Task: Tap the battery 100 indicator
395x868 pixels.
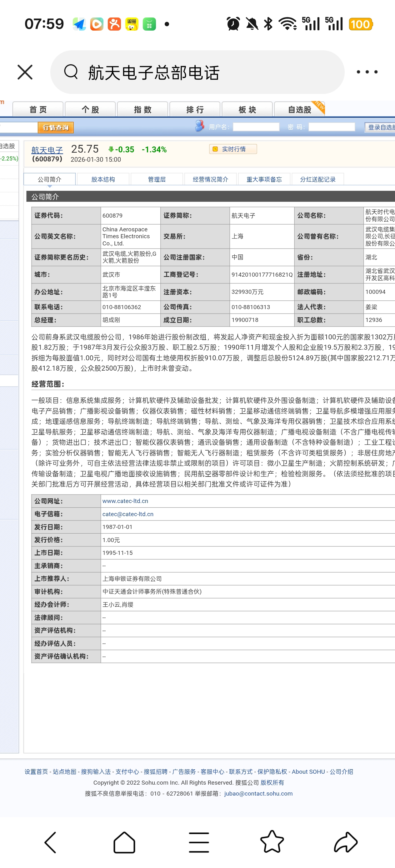Action: 361,24
